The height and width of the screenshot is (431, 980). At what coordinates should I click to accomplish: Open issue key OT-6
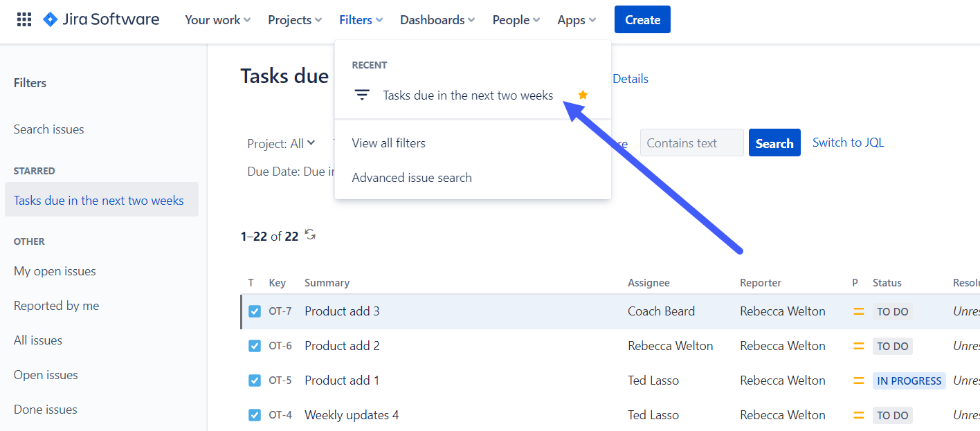(x=280, y=346)
